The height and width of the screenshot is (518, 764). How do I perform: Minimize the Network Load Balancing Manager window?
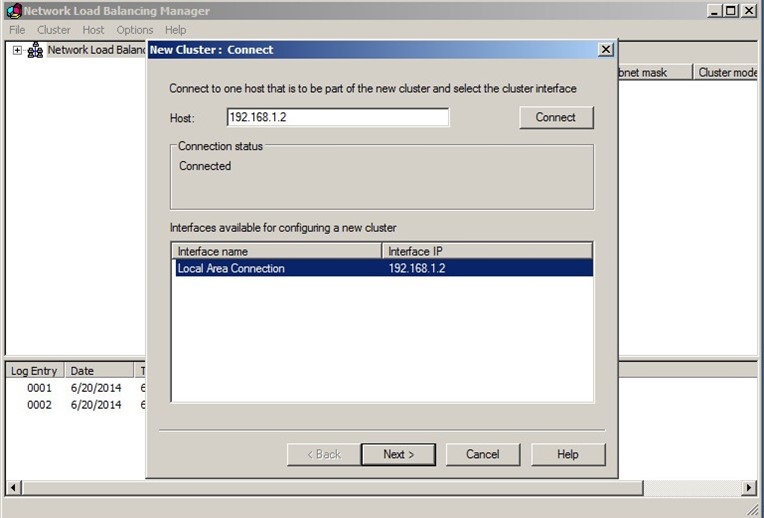pyautogui.click(x=714, y=11)
